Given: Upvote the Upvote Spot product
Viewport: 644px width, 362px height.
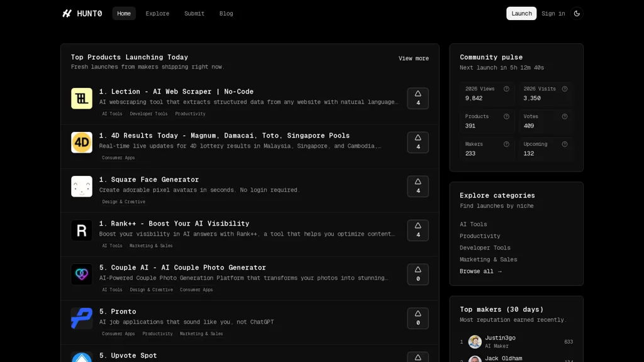Looking at the screenshot, I should (418, 357).
